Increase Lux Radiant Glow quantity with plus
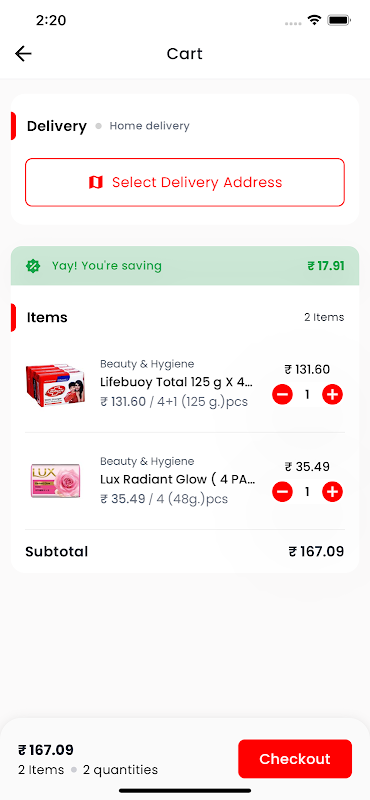 pos(332,492)
